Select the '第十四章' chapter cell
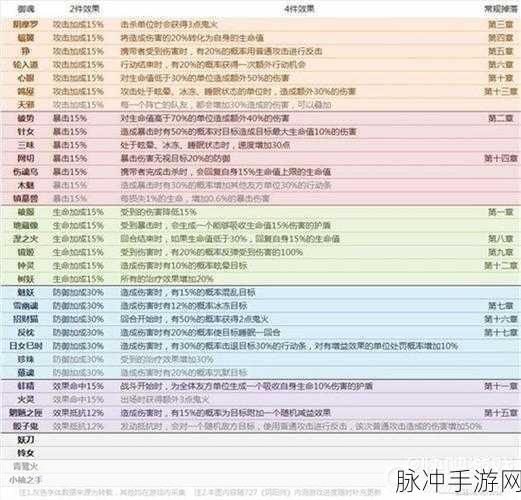Screen dimensions: 521x500 click(501, 158)
